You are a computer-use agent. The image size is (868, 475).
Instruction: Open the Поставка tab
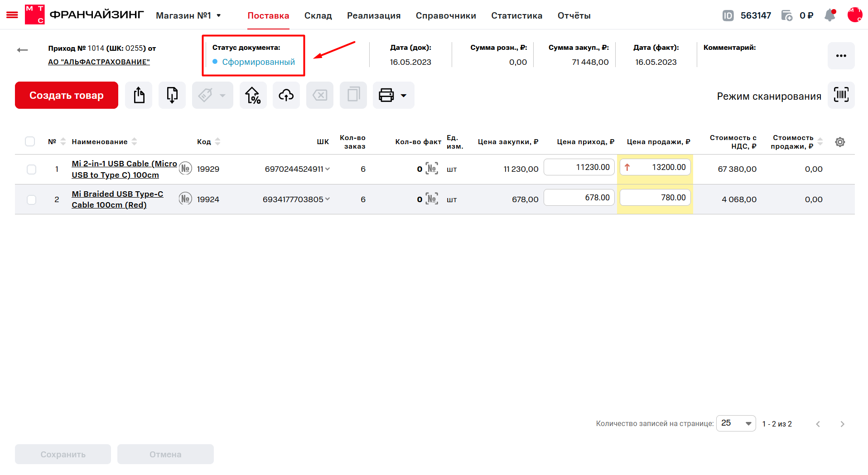[x=268, y=15]
